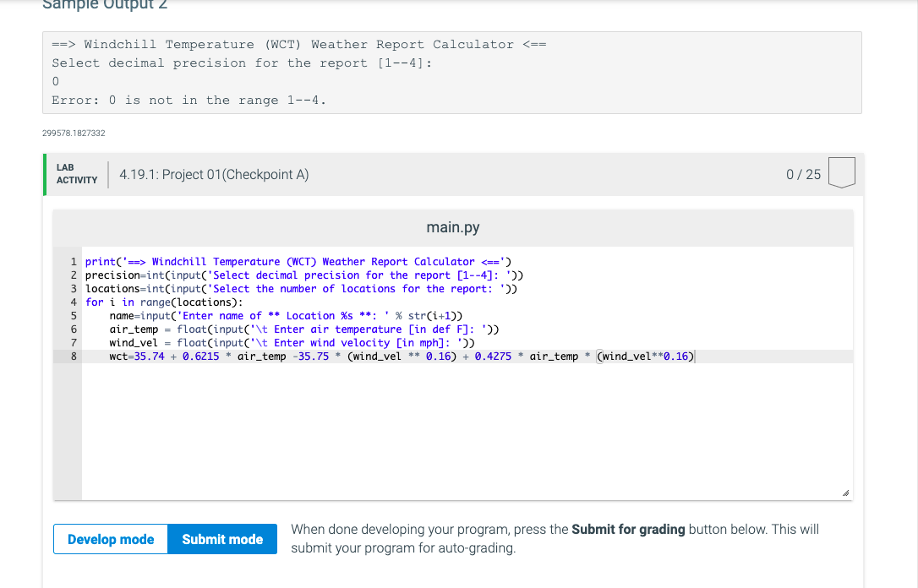Screen dimensions: 918x588
Task: Select the Develop mode button
Action: [x=110, y=539]
